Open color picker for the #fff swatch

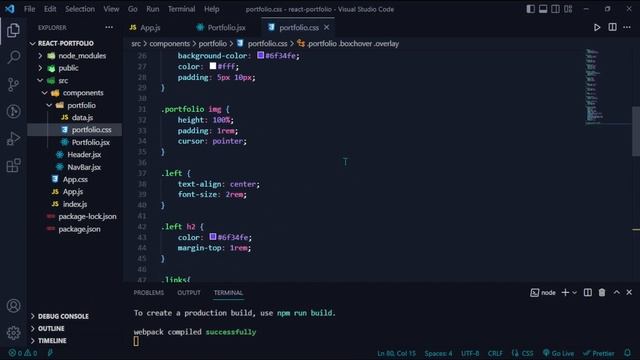pos(213,66)
